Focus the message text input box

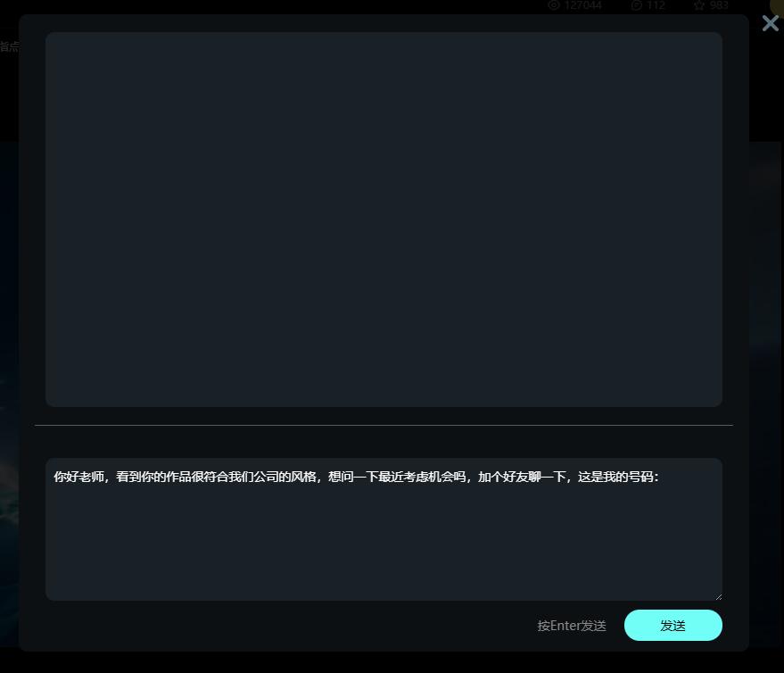point(384,529)
